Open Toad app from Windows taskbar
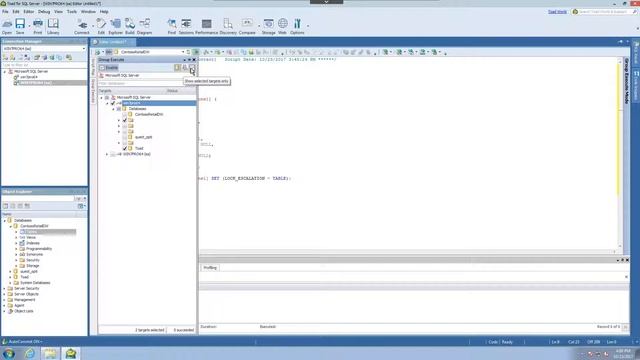The width and height of the screenshot is (640, 360). (x=71, y=353)
